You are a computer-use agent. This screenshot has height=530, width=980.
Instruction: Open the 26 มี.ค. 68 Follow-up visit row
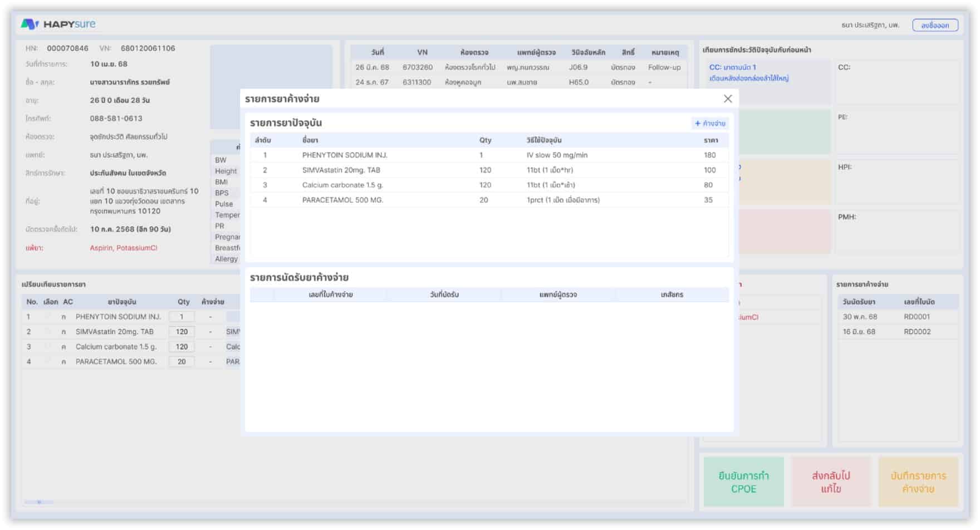[518, 67]
